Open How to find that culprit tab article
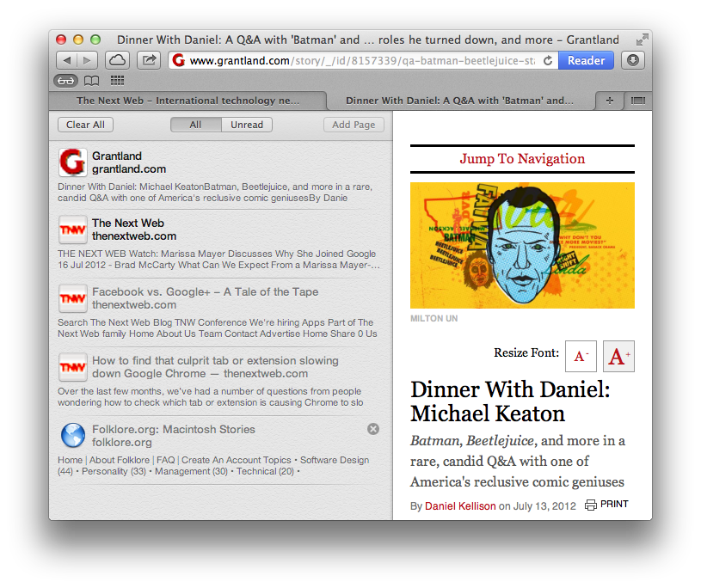Screen dimensions: 701x588 (215, 367)
